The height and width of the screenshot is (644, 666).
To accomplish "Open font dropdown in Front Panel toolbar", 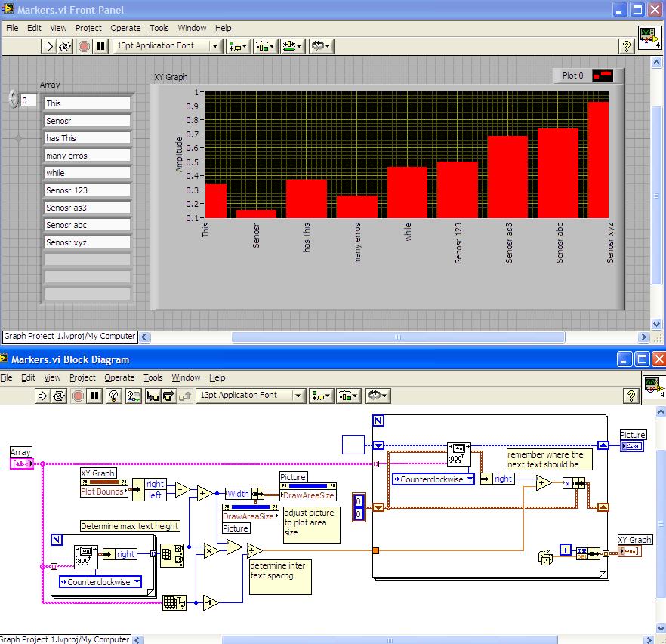I will click(168, 46).
